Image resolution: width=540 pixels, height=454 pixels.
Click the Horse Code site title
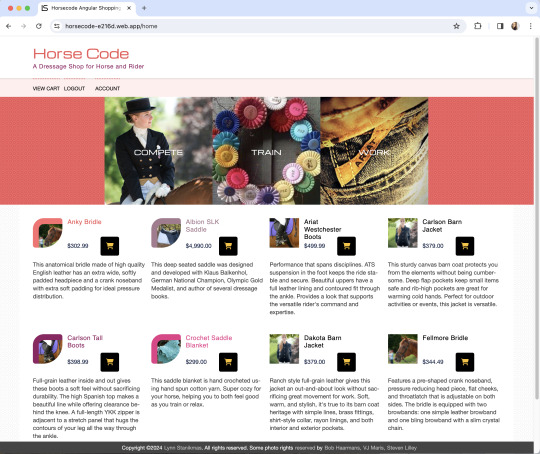(81, 54)
